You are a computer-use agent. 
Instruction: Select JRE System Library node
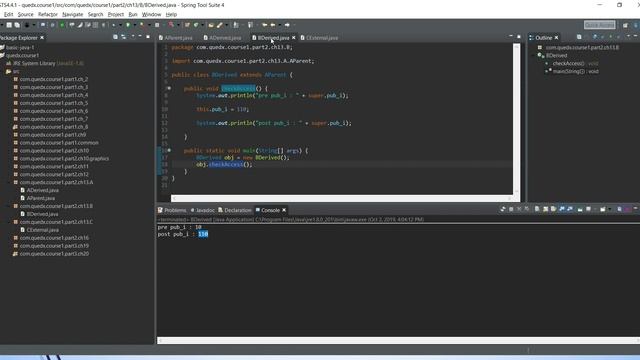click(45, 63)
